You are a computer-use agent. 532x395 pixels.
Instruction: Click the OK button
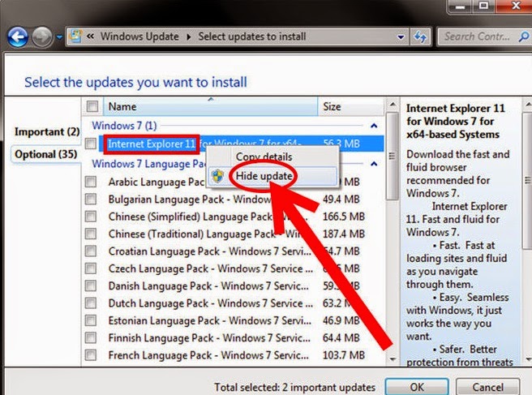tap(417, 387)
